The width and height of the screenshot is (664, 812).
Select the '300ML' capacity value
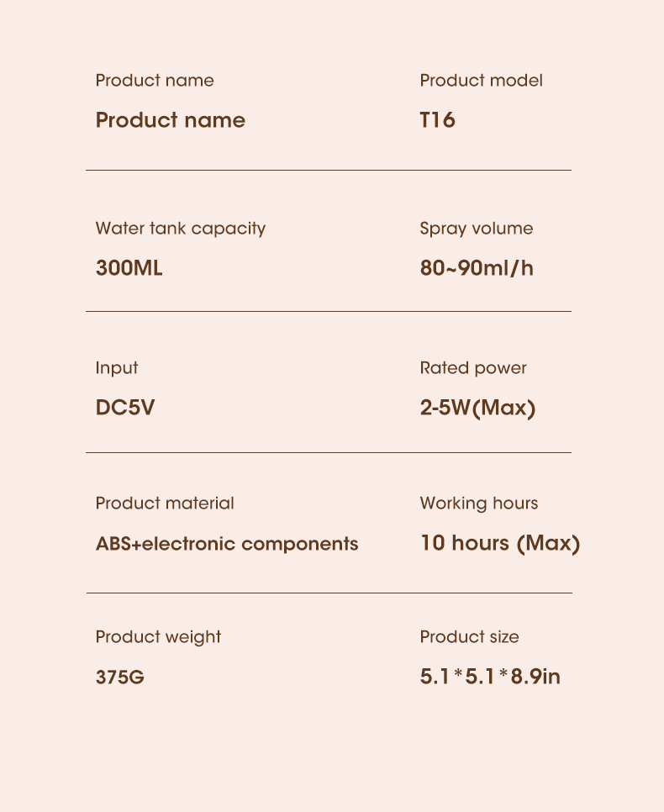tap(129, 269)
